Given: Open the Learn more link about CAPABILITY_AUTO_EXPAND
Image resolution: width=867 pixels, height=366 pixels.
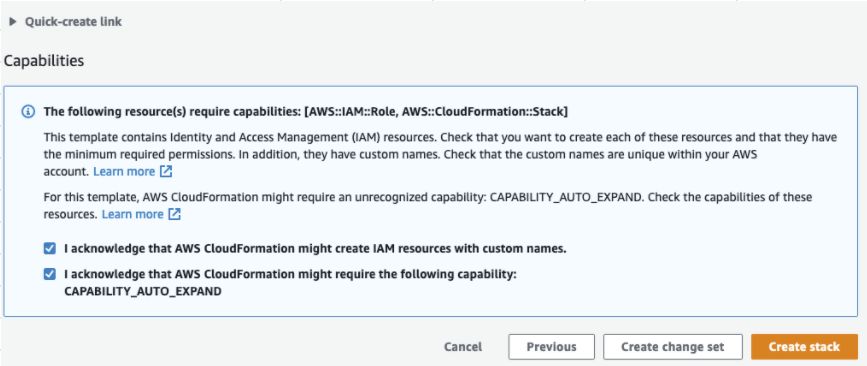Looking at the screenshot, I should [x=133, y=214].
